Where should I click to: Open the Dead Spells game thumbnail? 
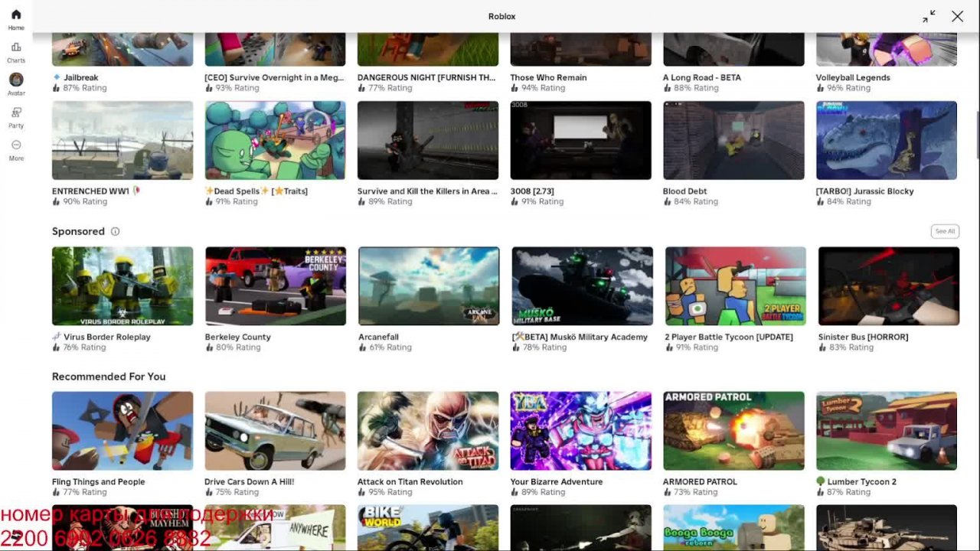coord(275,140)
